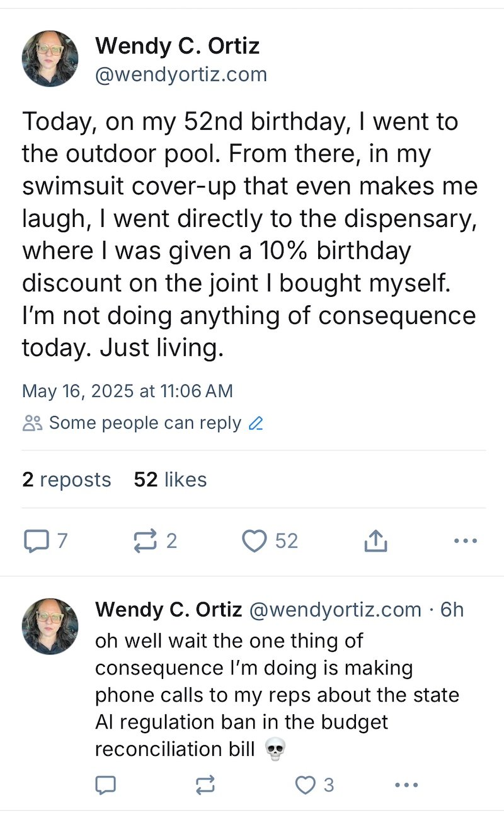Repost the birthday pool post

pyautogui.click(x=146, y=540)
